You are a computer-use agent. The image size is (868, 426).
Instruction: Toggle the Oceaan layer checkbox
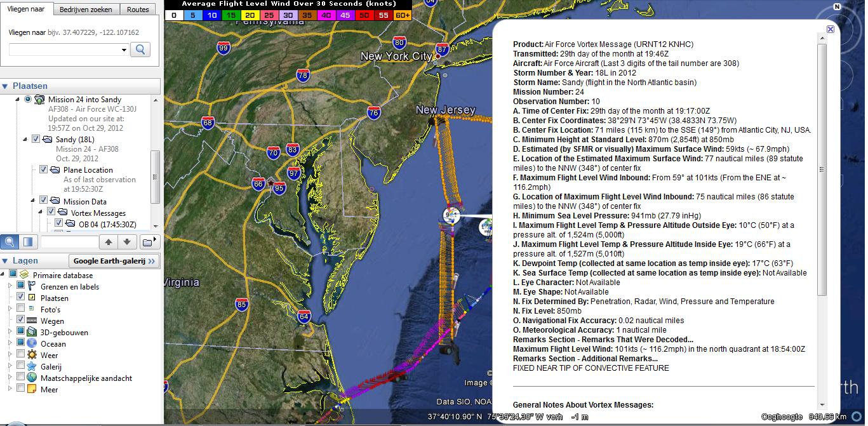[21, 343]
